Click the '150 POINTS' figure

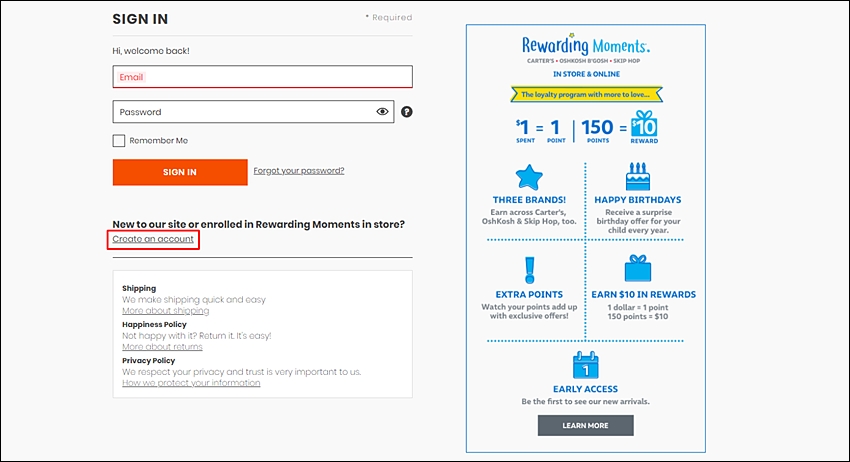pyautogui.click(x=597, y=131)
